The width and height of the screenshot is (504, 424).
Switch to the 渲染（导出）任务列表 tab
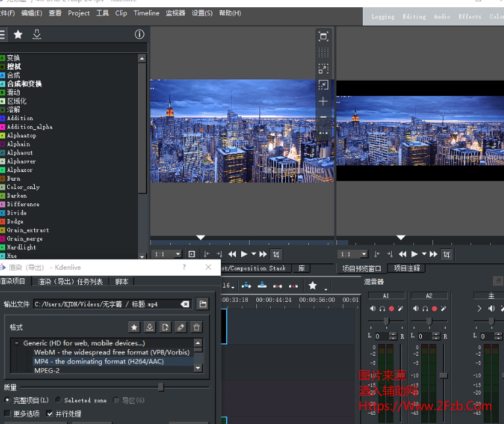pyautogui.click(x=70, y=282)
